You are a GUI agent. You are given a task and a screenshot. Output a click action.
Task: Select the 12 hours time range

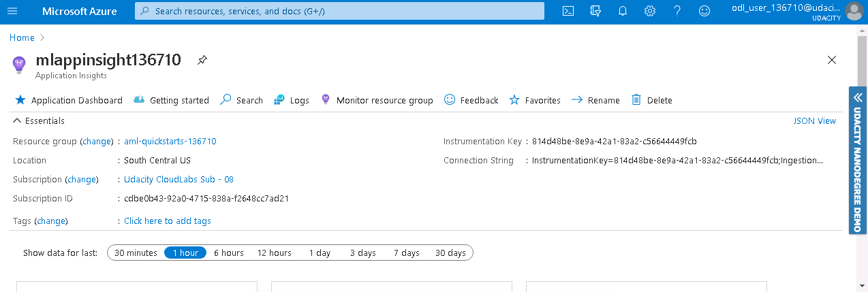[x=275, y=253]
